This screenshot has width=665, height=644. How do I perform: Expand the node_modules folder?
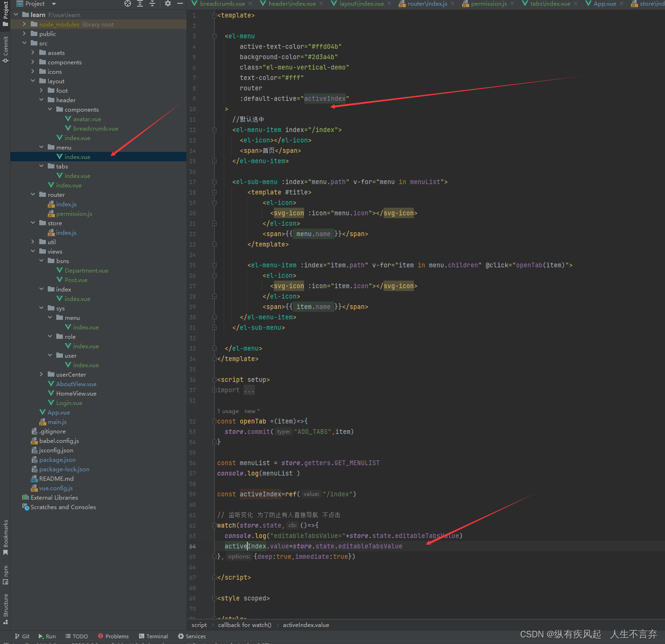coord(24,24)
